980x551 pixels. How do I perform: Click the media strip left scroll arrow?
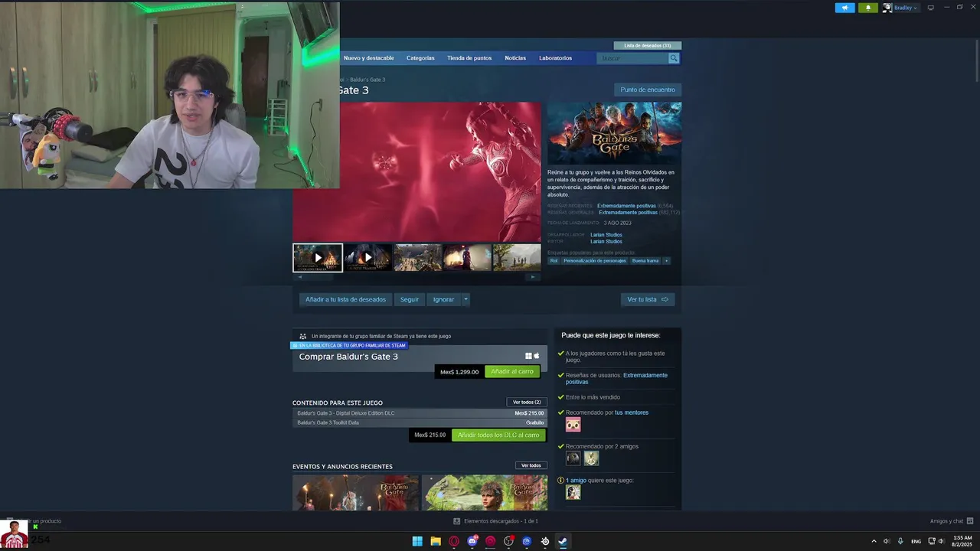coord(300,277)
